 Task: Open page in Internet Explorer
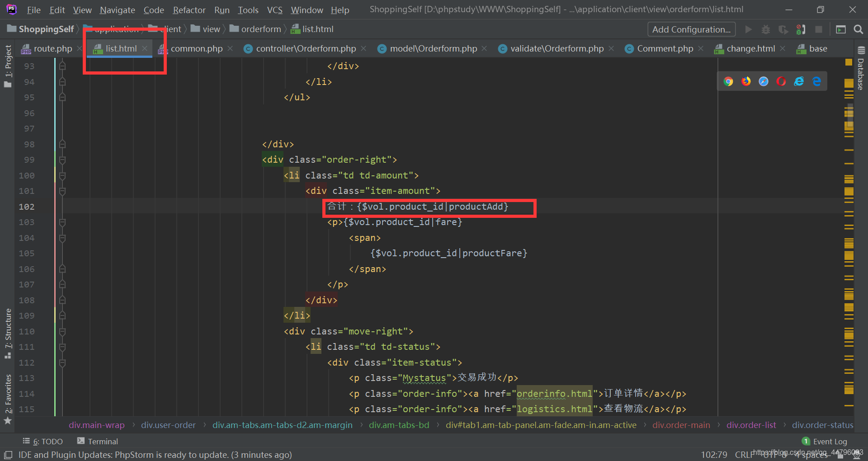coord(799,81)
